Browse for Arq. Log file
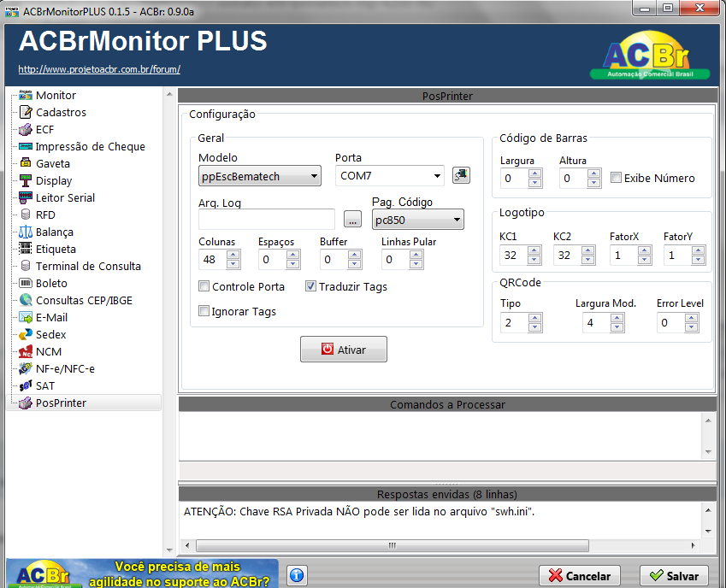 (353, 220)
